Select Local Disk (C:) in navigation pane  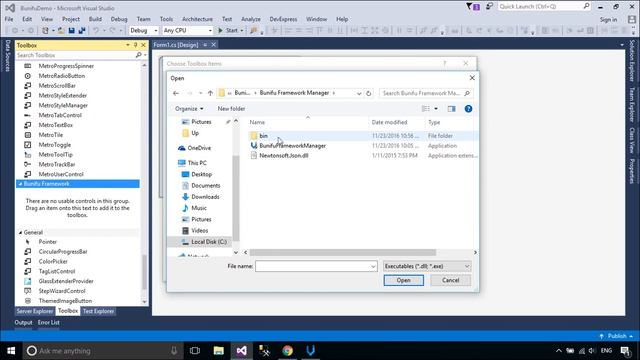(209, 242)
